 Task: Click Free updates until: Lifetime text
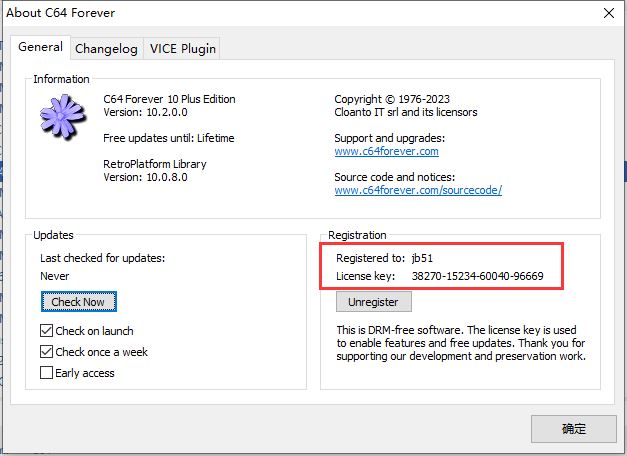[x=169, y=138]
